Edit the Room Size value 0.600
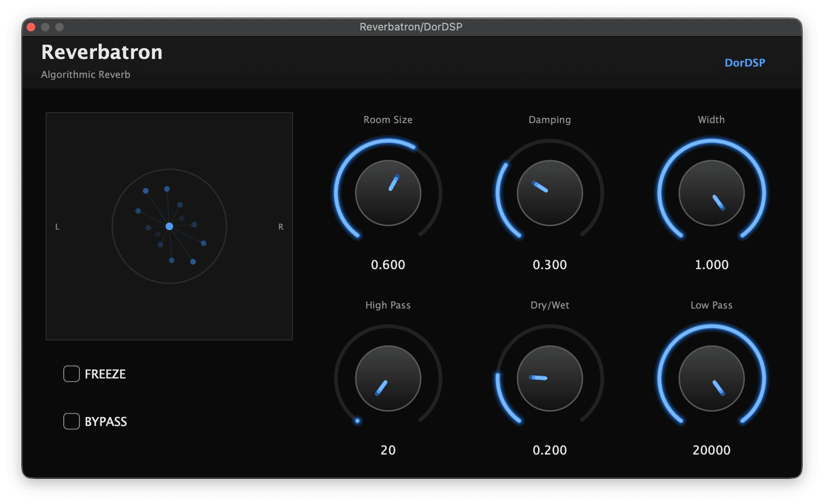This screenshot has height=504, width=824. pos(388,265)
